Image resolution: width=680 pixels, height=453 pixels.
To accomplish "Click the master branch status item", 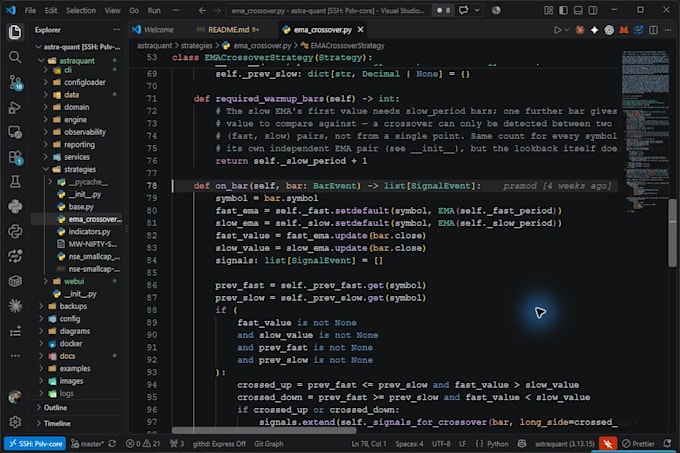I will point(87,443).
